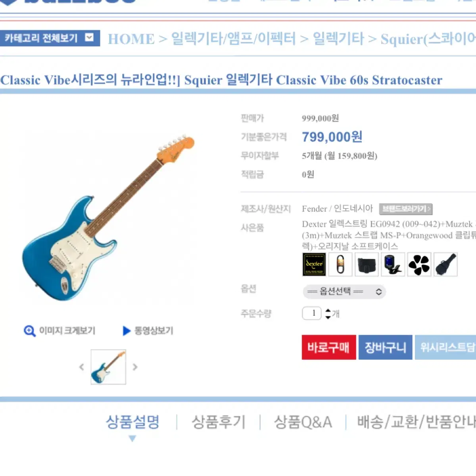Show the next thumbnail with right arrow
The image size is (476, 476).
point(135,367)
